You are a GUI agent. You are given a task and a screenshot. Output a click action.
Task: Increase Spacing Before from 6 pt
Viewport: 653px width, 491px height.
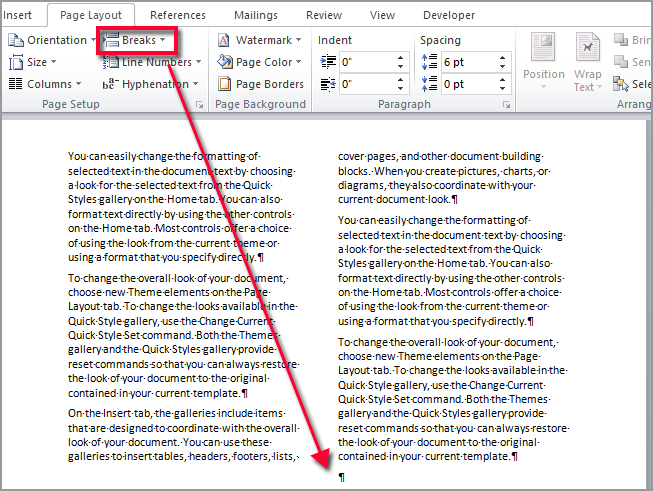(x=502, y=58)
